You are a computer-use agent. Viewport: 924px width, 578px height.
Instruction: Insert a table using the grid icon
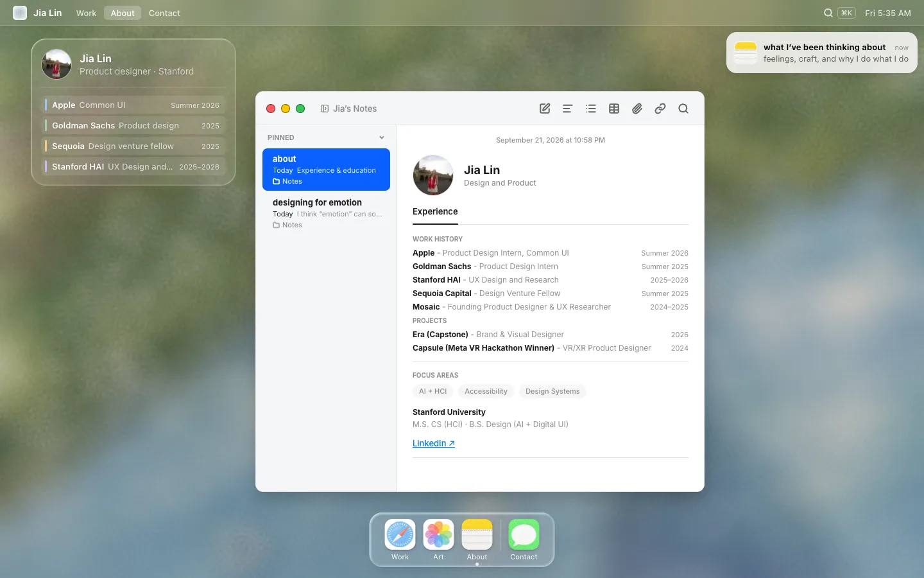pyautogui.click(x=614, y=109)
